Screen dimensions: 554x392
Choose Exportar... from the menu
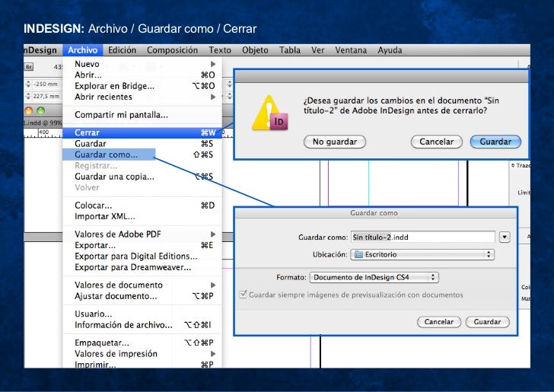[x=142, y=245]
